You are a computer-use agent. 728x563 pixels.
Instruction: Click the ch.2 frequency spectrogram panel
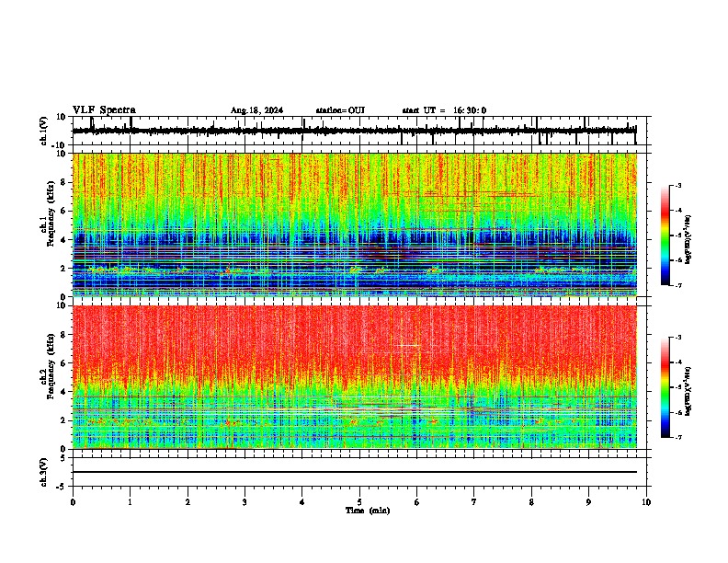click(x=355, y=377)
